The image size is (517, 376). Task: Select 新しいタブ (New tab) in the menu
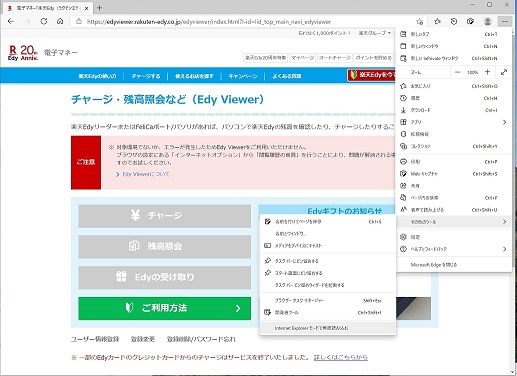(x=454, y=34)
